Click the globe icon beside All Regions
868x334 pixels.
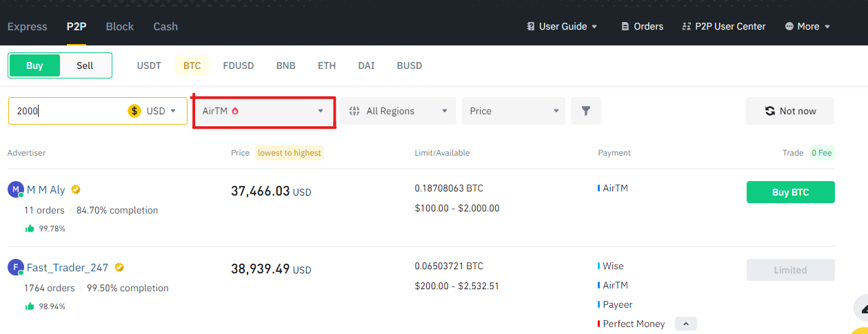(x=355, y=111)
